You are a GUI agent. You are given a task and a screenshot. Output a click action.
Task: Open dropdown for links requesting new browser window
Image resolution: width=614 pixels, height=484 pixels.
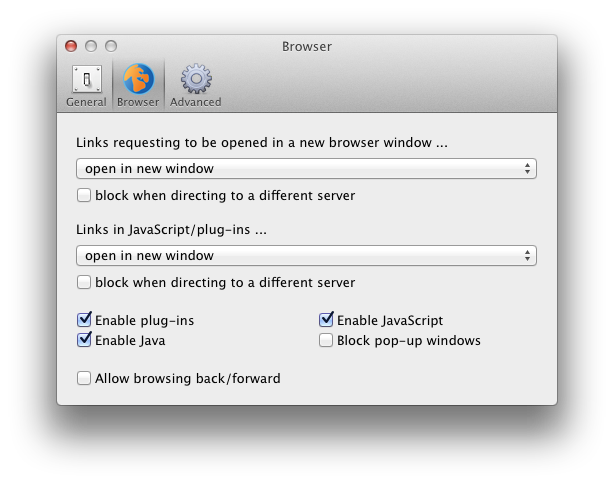tap(306, 169)
